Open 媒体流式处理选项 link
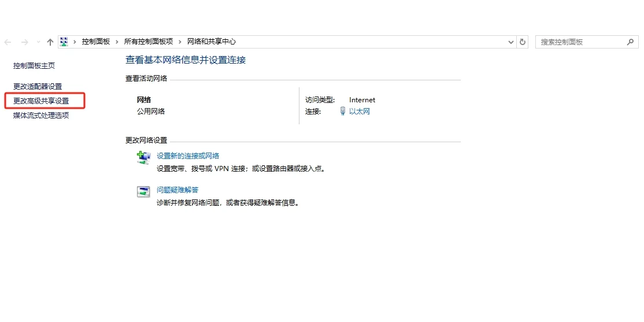The image size is (644, 322). [x=41, y=116]
